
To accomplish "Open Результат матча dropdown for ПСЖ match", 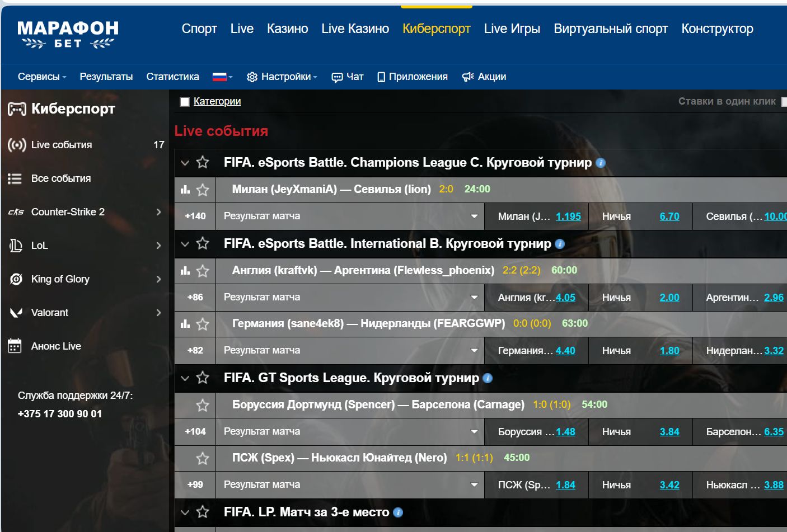I will (x=350, y=485).
